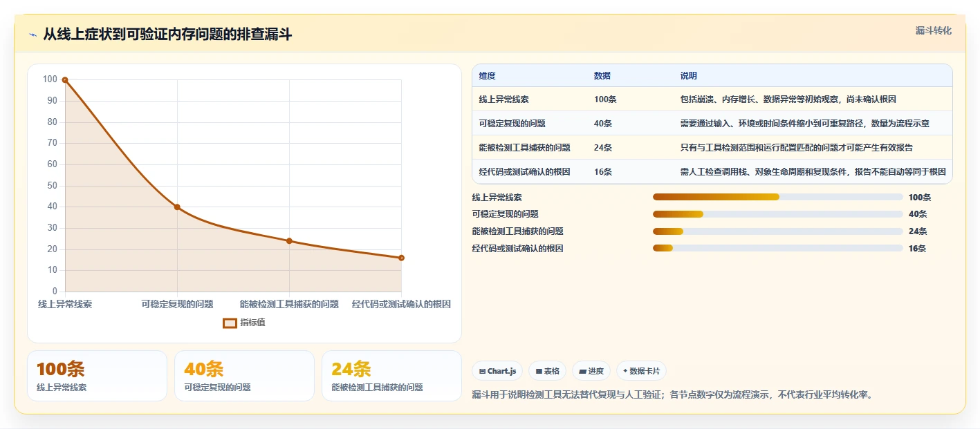Click the 指标值 legend text
980x429 pixels.
click(x=252, y=323)
